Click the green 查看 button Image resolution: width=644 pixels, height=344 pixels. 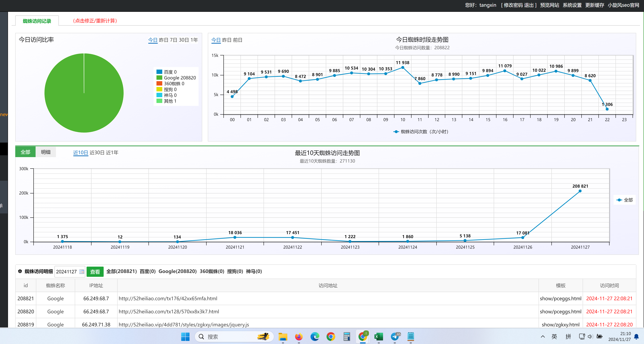(95, 272)
